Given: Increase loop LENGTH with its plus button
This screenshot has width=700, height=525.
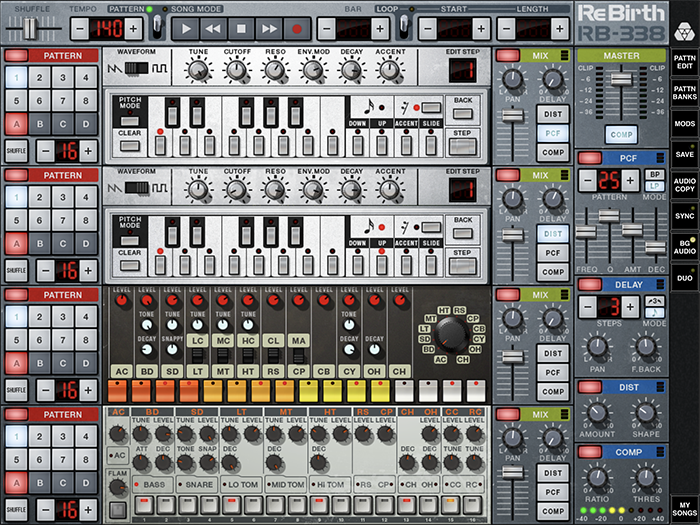Looking at the screenshot, I should pos(560,29).
